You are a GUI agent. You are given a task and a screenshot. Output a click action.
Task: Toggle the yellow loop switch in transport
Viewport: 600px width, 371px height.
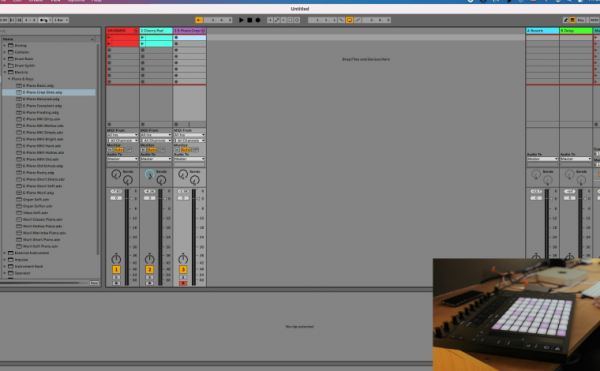pos(349,20)
